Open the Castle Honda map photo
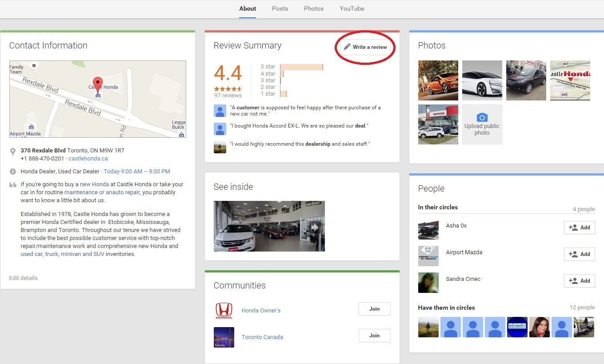The height and width of the screenshot is (364, 604). 570,80
